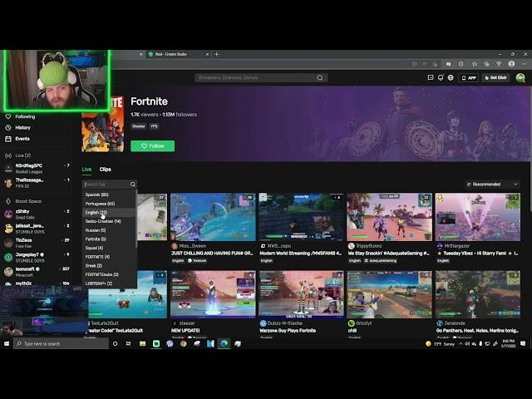Select Spanish tag in dropdown list
This screenshot has height=399, width=532.
click(109, 195)
